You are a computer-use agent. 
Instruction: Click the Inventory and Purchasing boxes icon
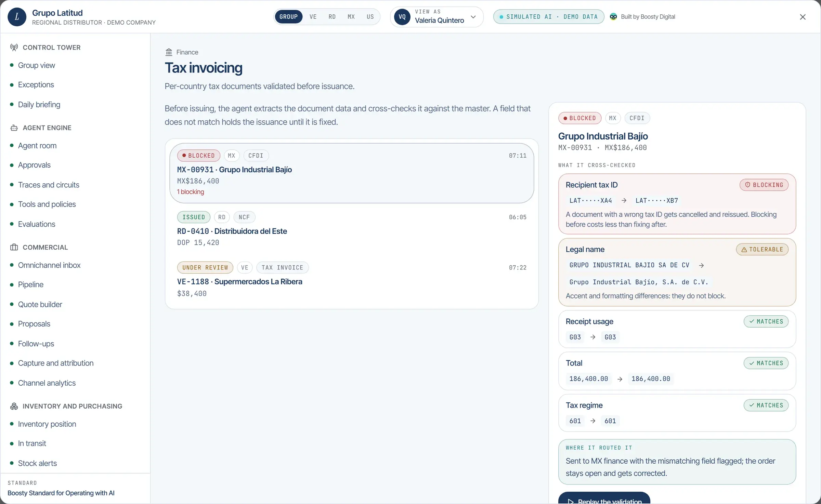(14, 406)
